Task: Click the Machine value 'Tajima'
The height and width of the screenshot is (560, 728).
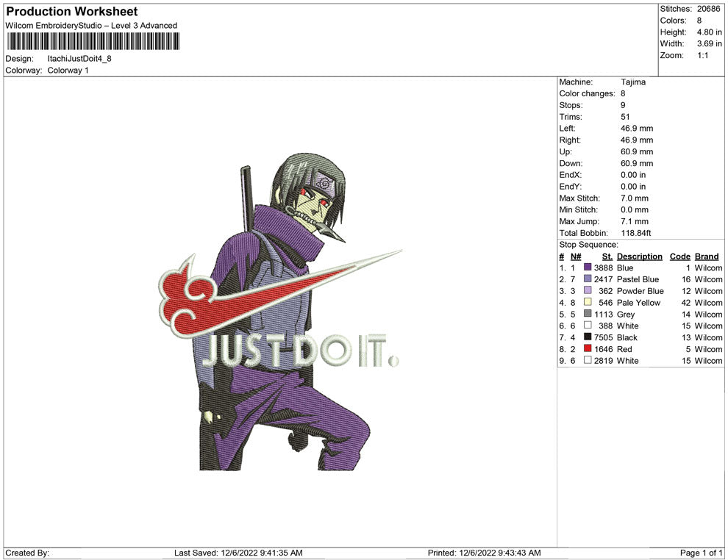Action: coord(633,82)
